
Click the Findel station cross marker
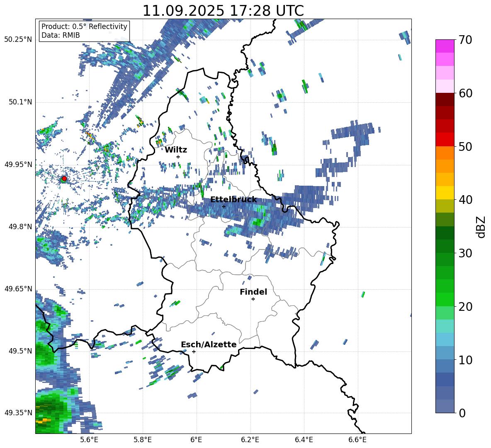pyautogui.click(x=253, y=299)
